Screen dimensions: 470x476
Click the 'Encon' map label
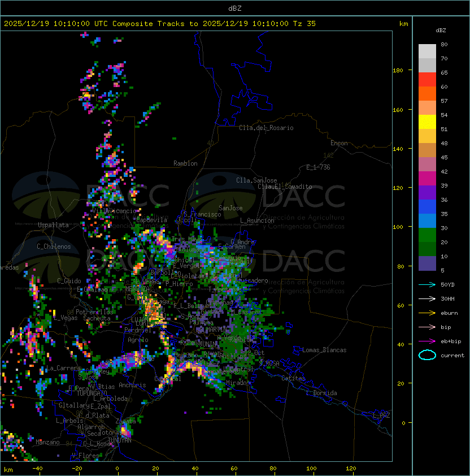tap(339, 143)
